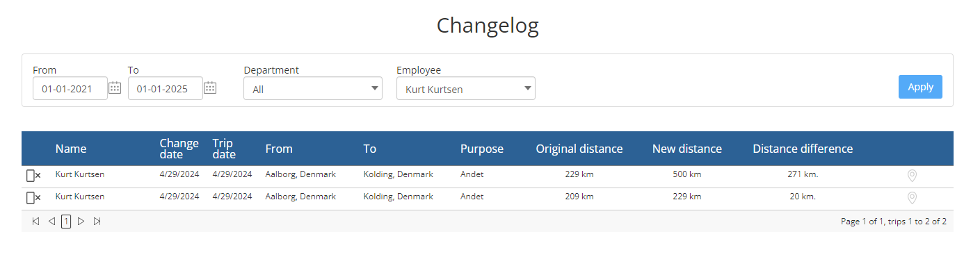
Task: Go to the first page of results
Action: click(x=35, y=222)
